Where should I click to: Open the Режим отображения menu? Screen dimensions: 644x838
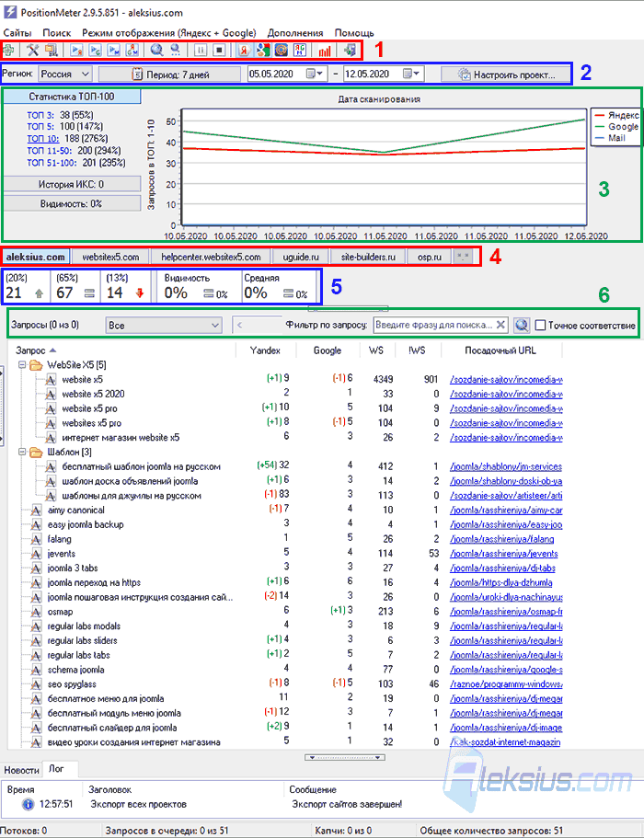click(x=169, y=33)
